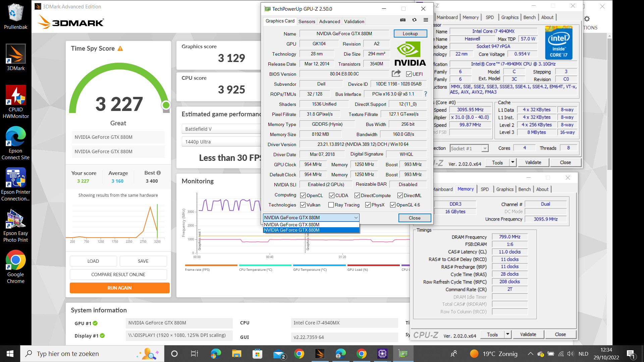Toggle the DirectCompute checkbox
Viewport: 644px width, 362px height.
(x=357, y=195)
